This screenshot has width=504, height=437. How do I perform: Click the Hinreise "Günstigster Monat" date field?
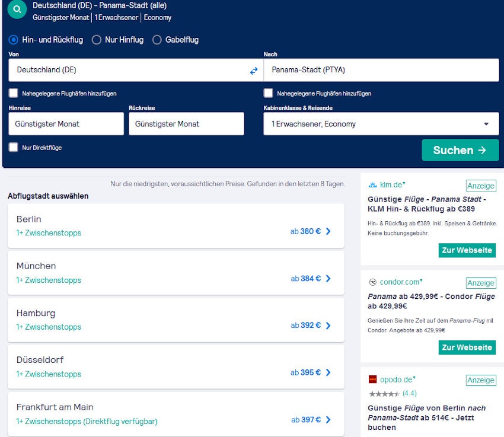pyautogui.click(x=66, y=123)
